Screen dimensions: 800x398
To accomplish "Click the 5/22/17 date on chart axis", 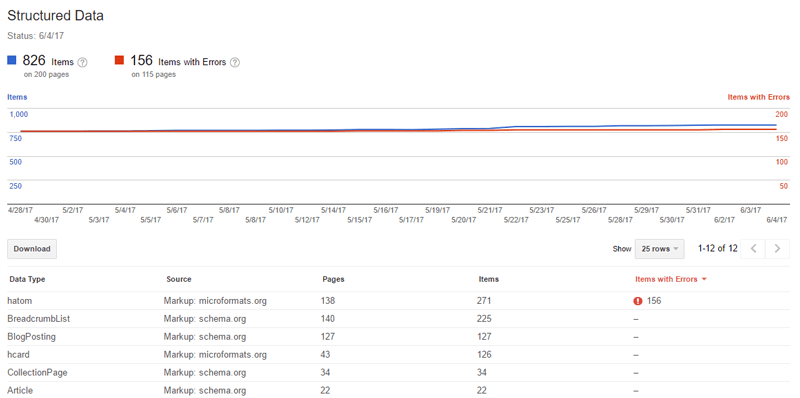I will coord(516,220).
